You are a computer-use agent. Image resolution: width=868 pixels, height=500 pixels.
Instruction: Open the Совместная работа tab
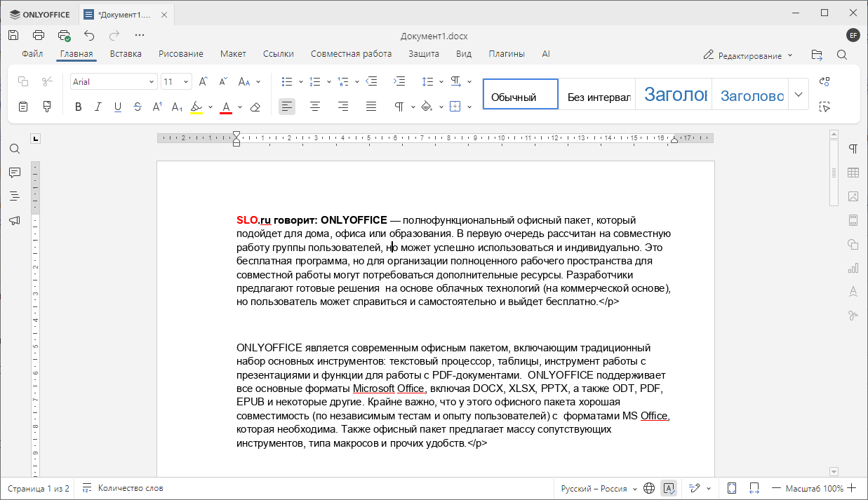[351, 53]
